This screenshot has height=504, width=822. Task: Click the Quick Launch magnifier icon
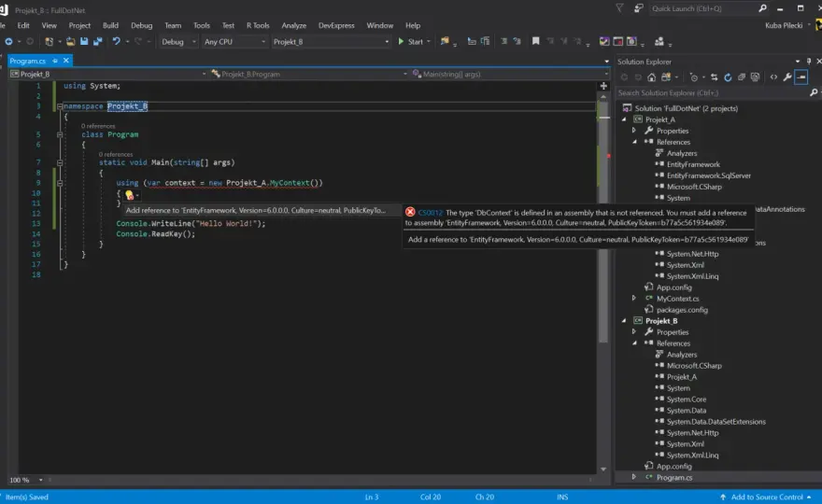[763, 8]
